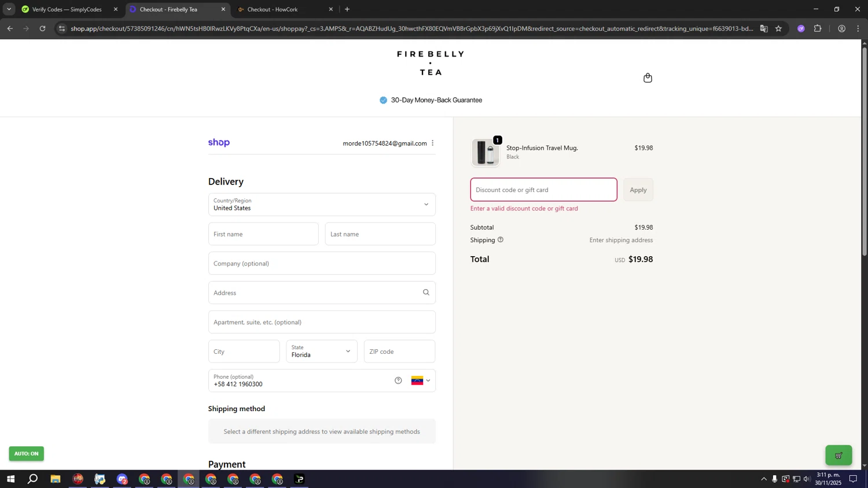Click the USD $19.98 total amount
This screenshot has height=488, width=868.
(634, 260)
